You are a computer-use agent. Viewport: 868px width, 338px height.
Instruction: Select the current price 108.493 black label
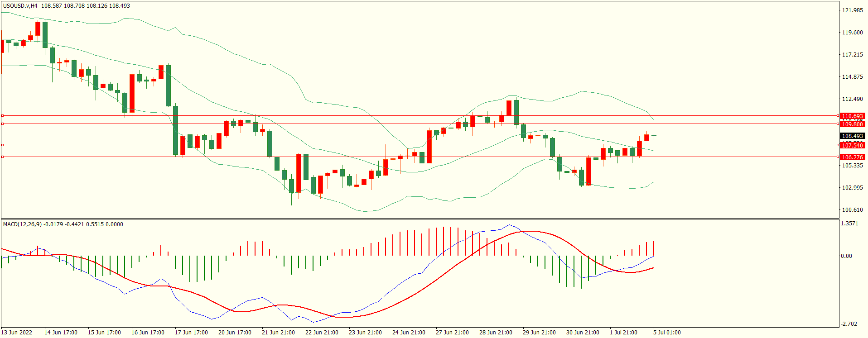852,136
